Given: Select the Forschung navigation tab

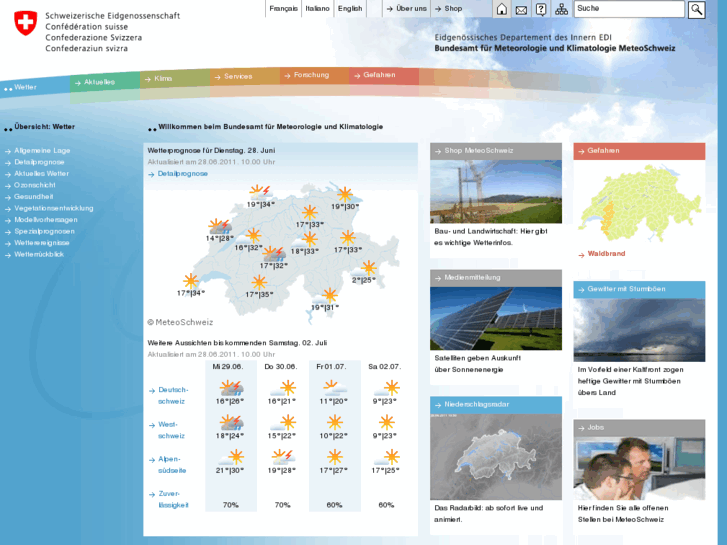Looking at the screenshot, I should tap(314, 75).
